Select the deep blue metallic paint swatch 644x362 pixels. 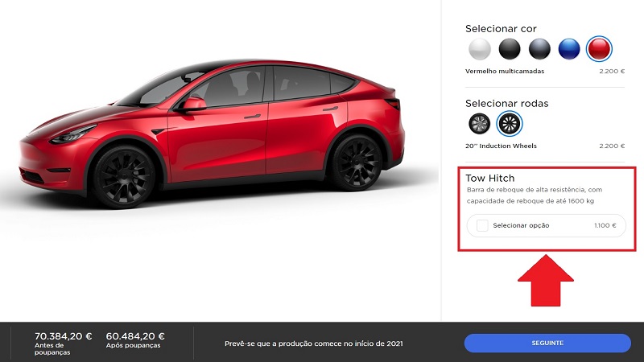click(569, 49)
